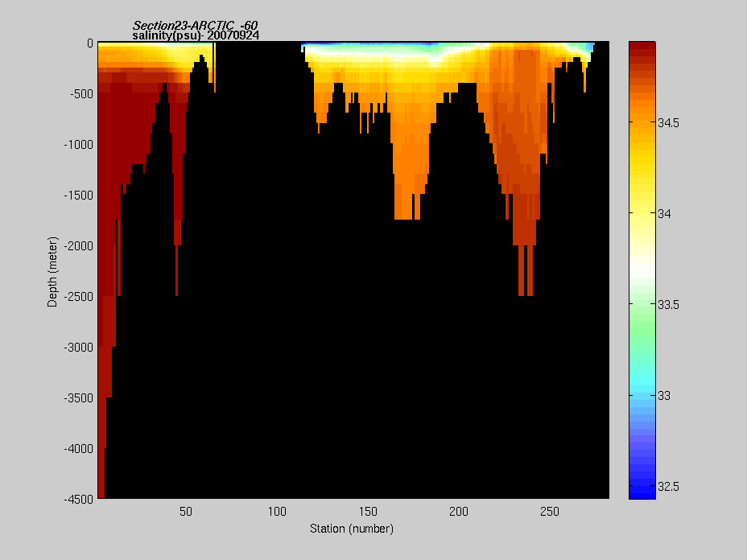
Task: Click the 'Station (number)' axis label
Action: click(352, 529)
